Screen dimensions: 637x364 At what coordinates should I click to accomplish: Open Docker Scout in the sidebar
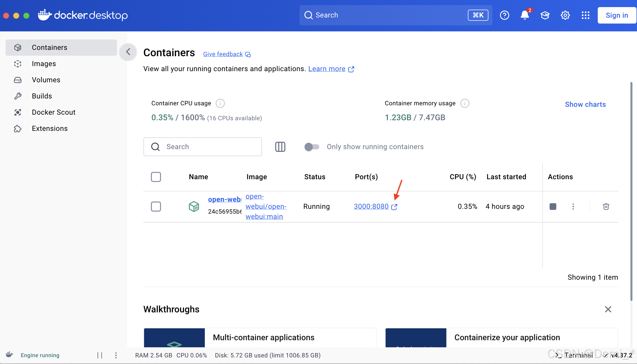tap(53, 112)
